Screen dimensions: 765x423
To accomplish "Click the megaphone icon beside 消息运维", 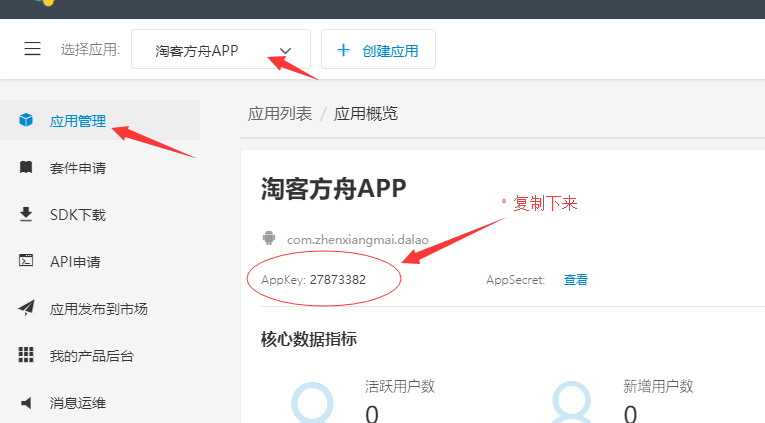I will (26, 403).
